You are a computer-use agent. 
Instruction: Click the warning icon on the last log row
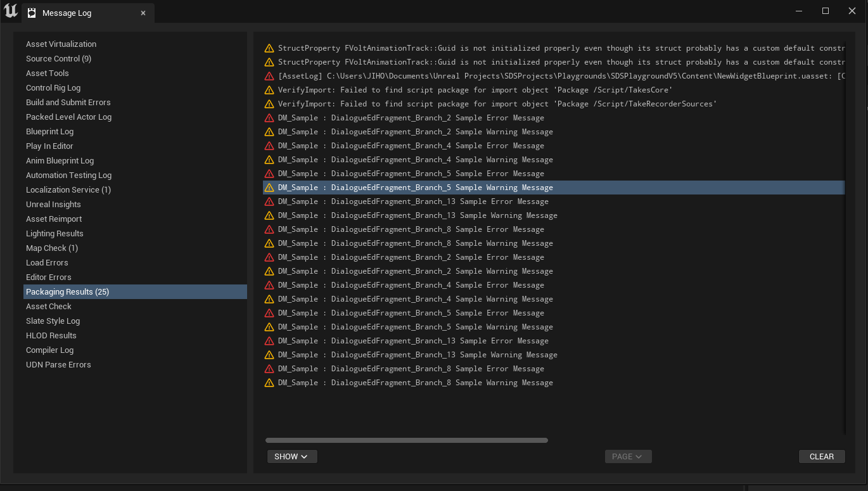point(269,383)
